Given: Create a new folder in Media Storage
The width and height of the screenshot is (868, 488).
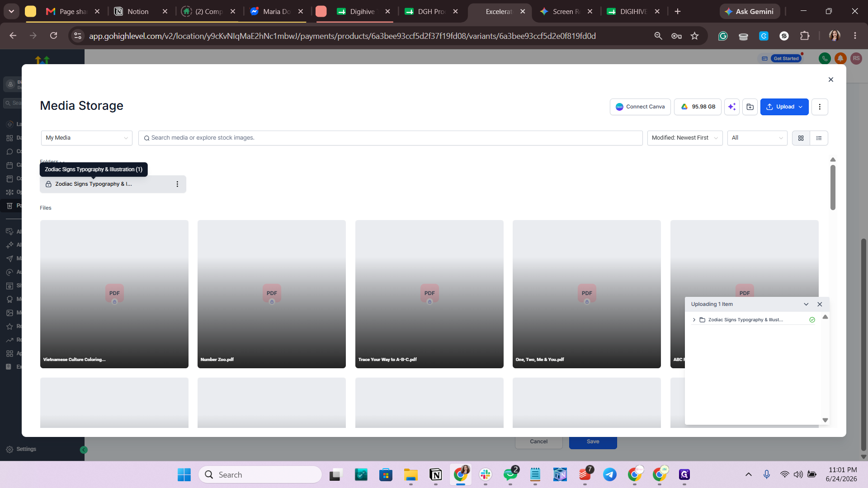Looking at the screenshot, I should coord(750,107).
